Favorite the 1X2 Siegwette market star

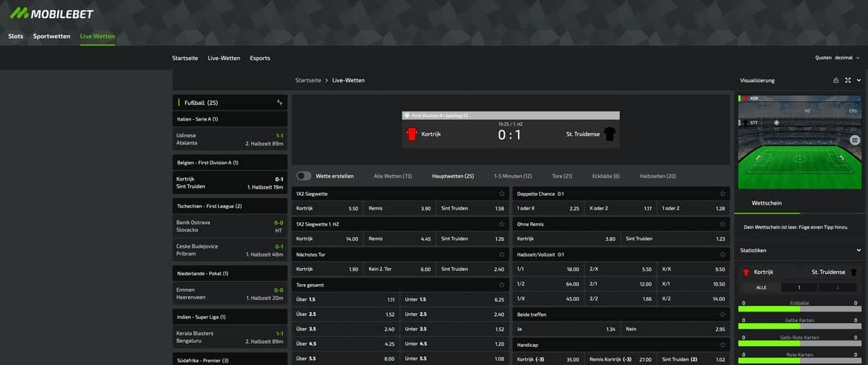click(501, 194)
